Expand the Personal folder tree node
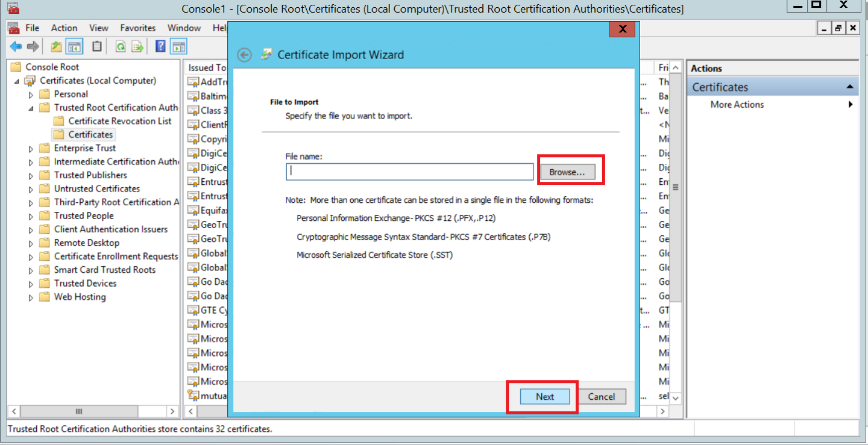 click(31, 95)
